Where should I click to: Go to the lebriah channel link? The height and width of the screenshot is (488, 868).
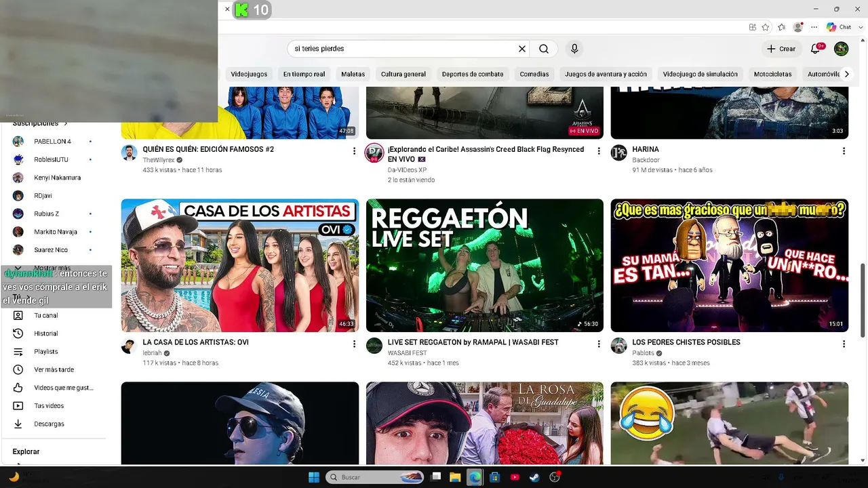coord(153,353)
